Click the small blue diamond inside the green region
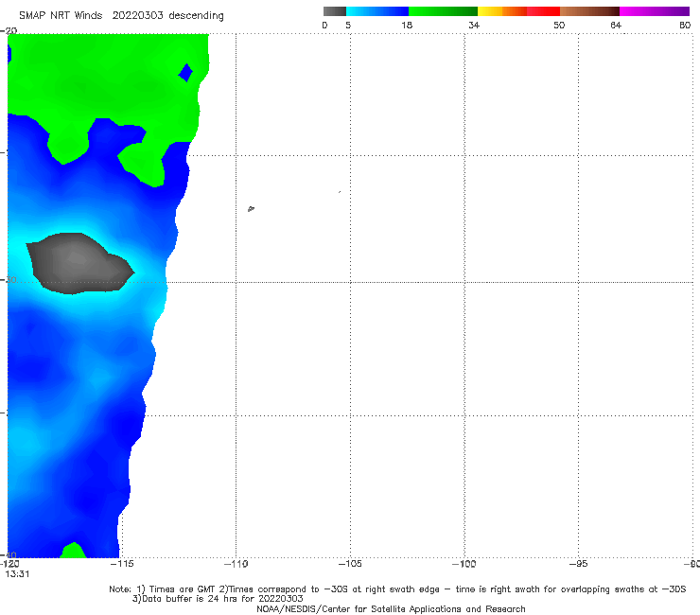Viewport: 700px width, 615px height. [x=185, y=72]
